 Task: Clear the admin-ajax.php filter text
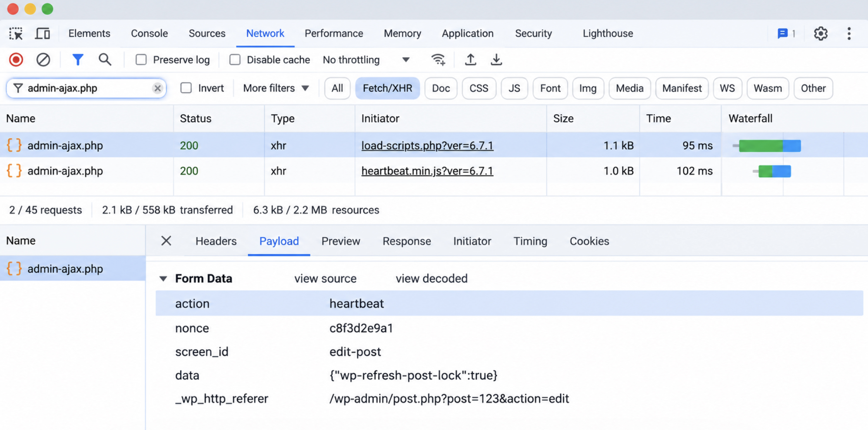click(x=157, y=88)
